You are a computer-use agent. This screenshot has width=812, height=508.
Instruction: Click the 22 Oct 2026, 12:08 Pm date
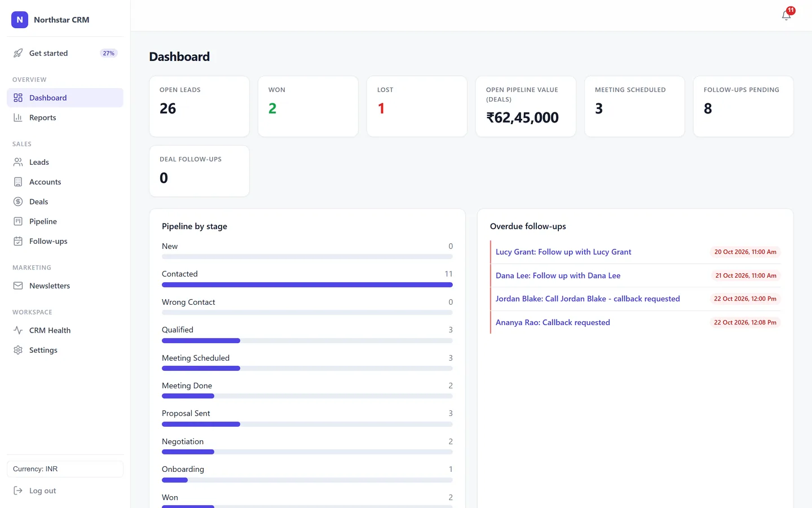pos(745,322)
